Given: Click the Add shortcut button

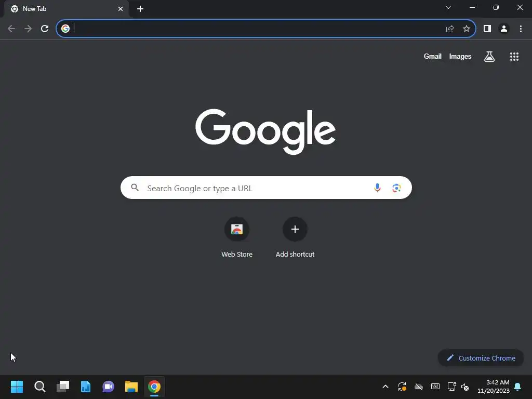Looking at the screenshot, I should point(295,237).
